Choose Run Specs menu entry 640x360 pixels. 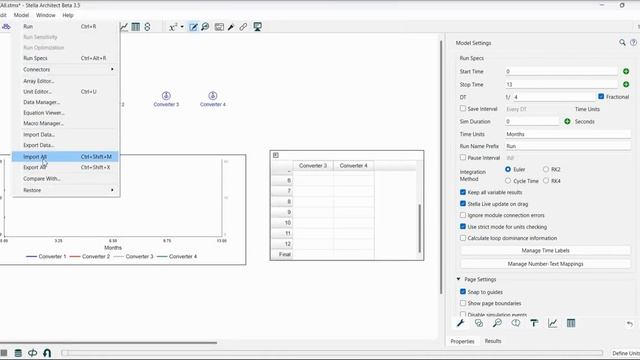(x=65, y=58)
